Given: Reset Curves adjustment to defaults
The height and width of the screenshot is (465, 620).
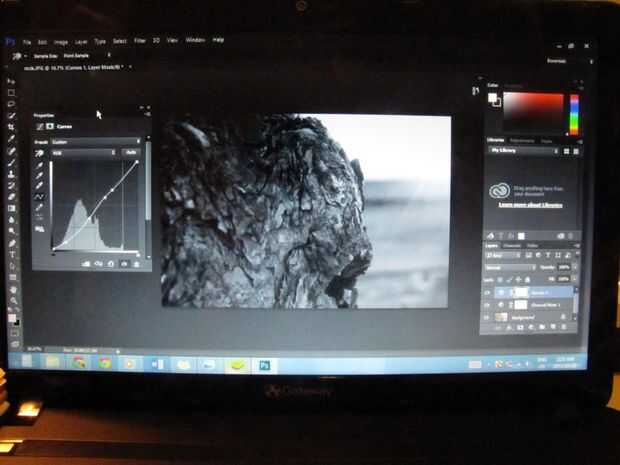Looking at the screenshot, I should (111, 264).
